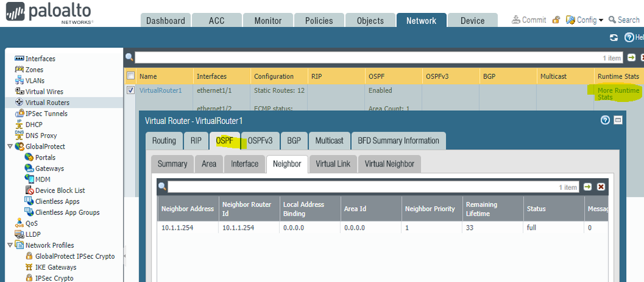
Task: Switch to the Monitor tab
Action: [x=268, y=21]
